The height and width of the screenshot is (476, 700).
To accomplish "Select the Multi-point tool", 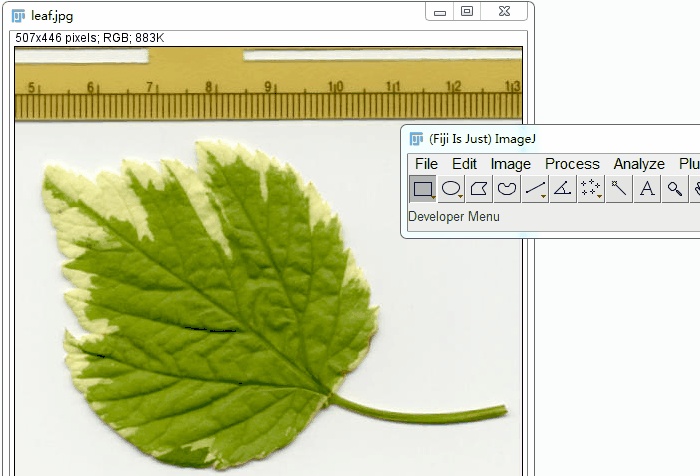I will click(591, 189).
